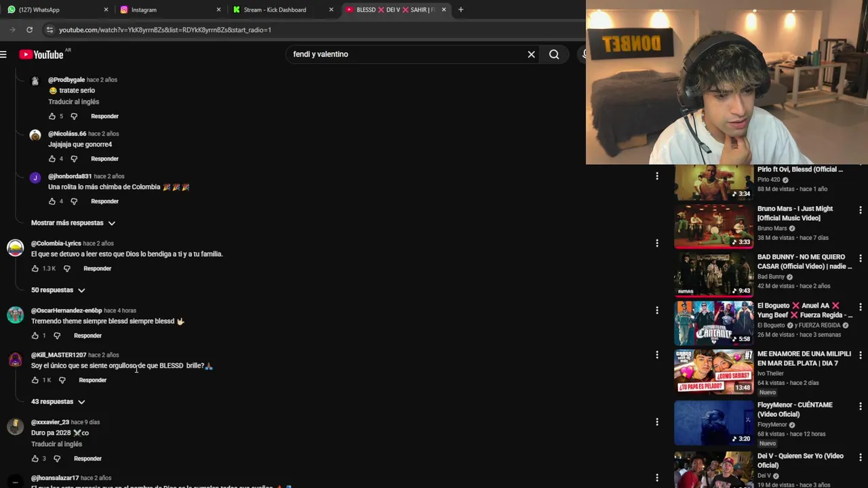Viewport: 868px width, 488px height.
Task: Open options for BAD BUNNY video
Action: coord(861,258)
